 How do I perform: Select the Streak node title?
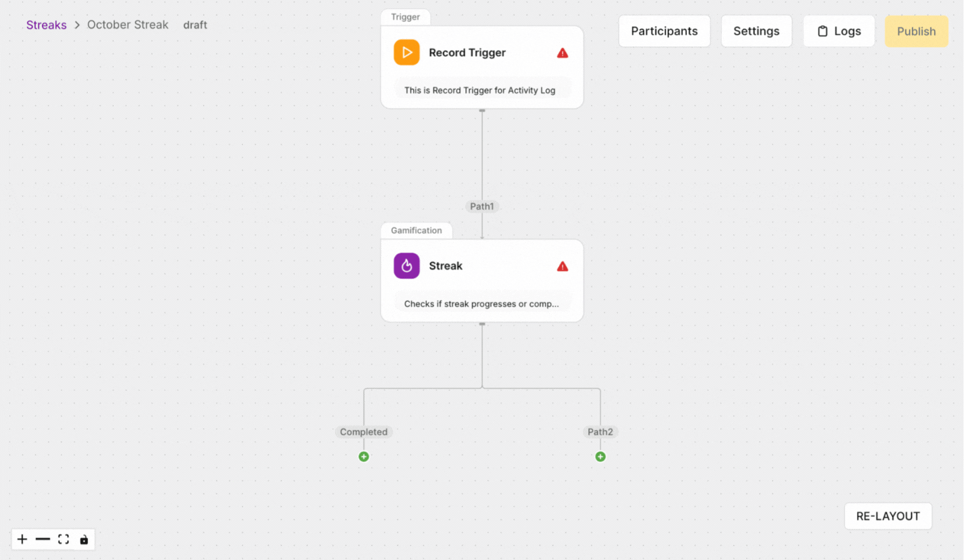click(x=445, y=266)
